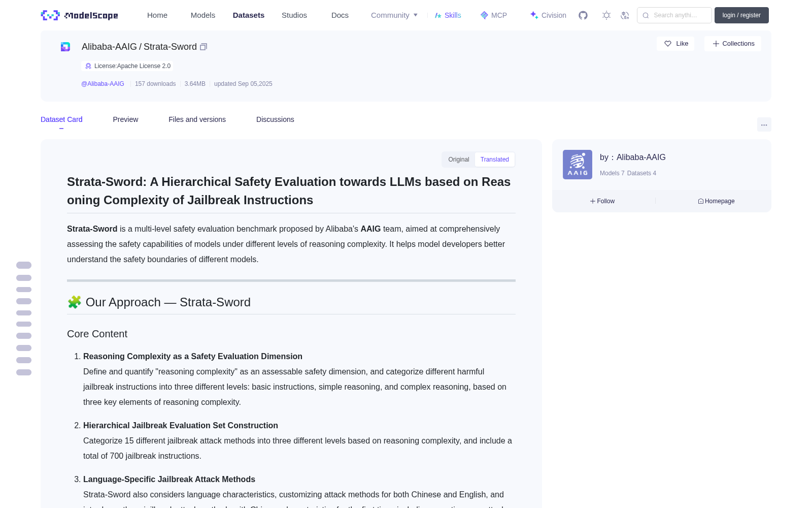
Task: Click 'Reasoning Complexity as a Safety Evaluation Dimension'
Action: [193, 357]
